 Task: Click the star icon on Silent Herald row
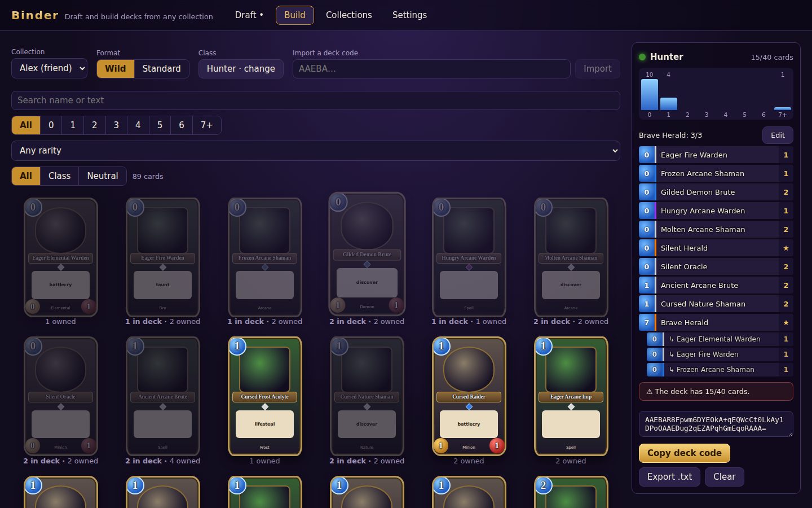785,248
